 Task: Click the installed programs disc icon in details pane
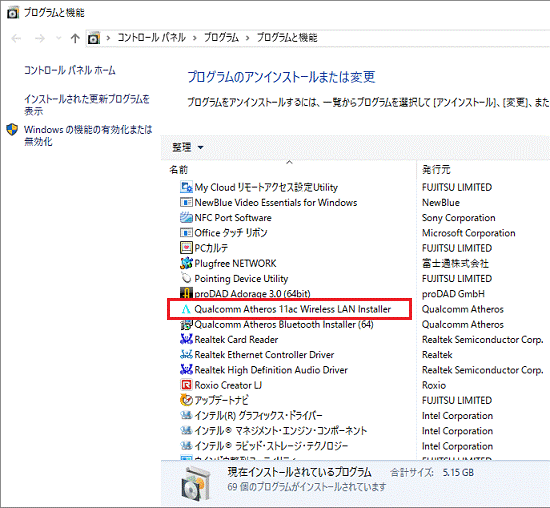pos(196,483)
